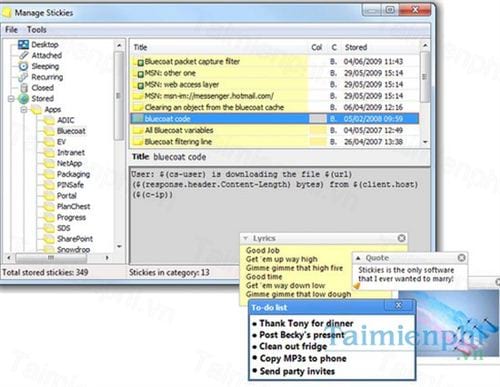Viewport: 500px width, 387px height.
Task: Click the tree panel scroll-up arrow
Action: click(119, 45)
